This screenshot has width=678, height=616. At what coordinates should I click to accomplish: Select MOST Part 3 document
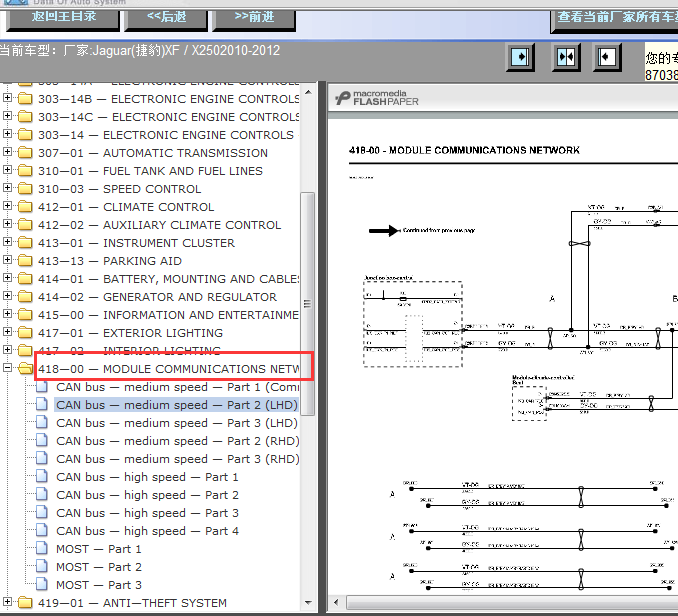99,584
